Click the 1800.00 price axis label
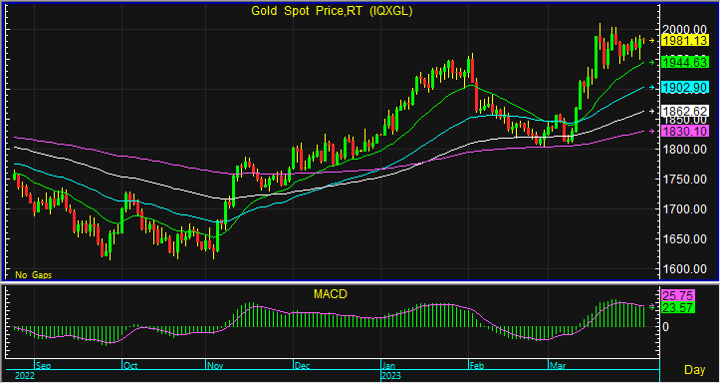The image size is (721, 384). coord(685,149)
